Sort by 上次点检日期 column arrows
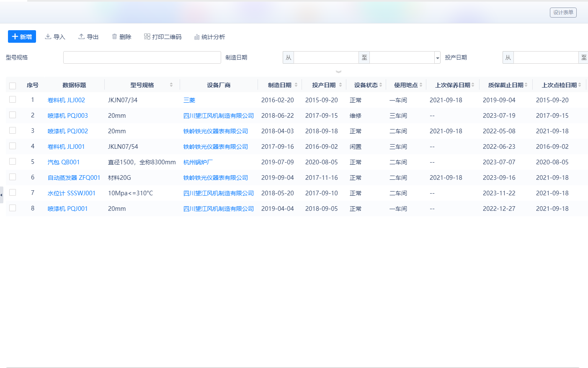Screen dimensions: 588x368 coord(580,85)
